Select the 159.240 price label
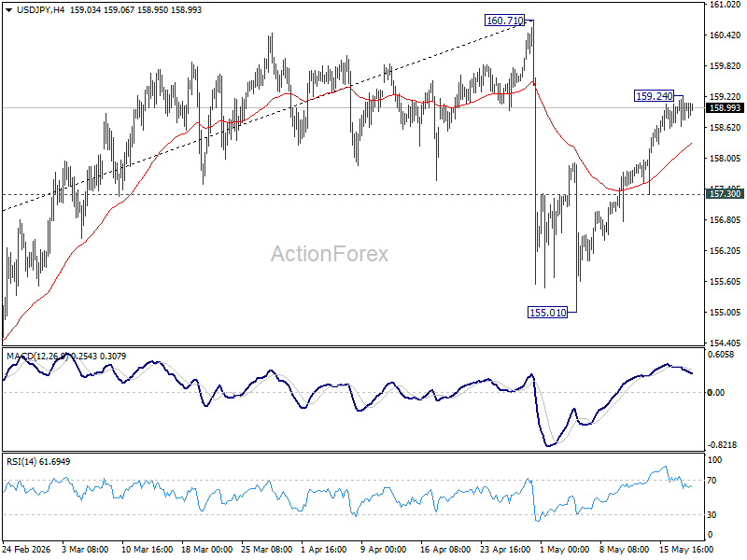This screenshot has height=560, width=747. (x=655, y=96)
